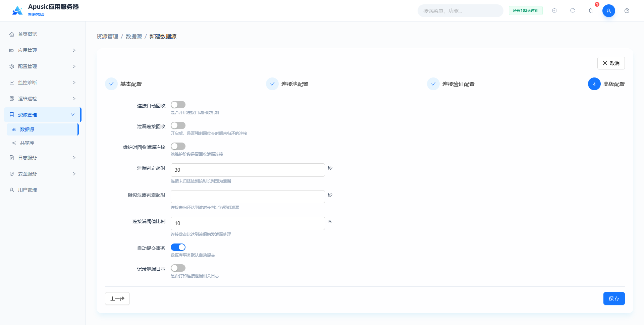The image size is (644, 325).
Task: Click the 监控诊断 chart icon
Action: pyautogui.click(x=12, y=83)
